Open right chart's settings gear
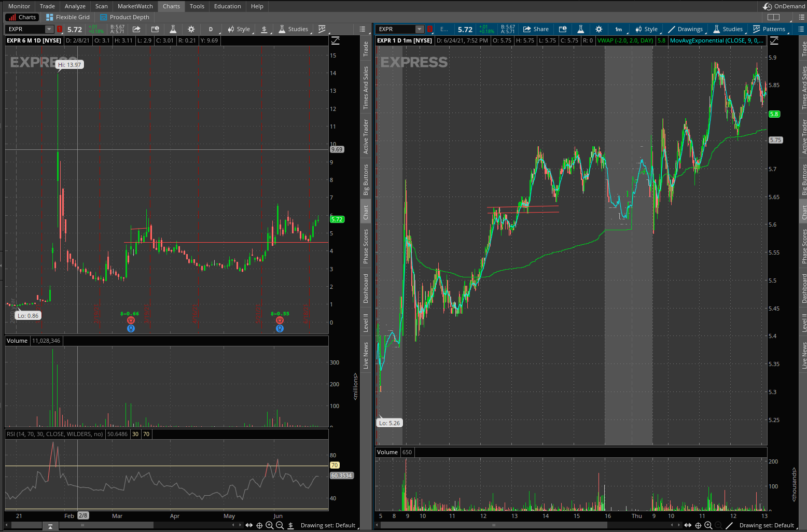 599,29
